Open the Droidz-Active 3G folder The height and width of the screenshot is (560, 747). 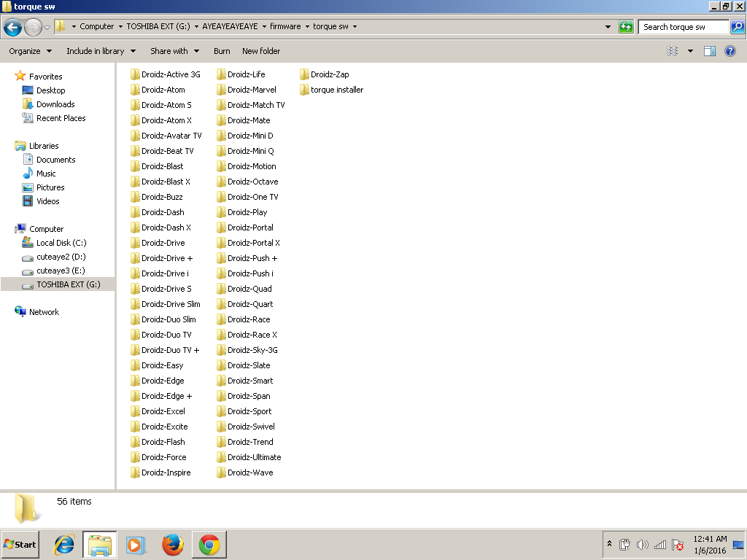(x=166, y=74)
